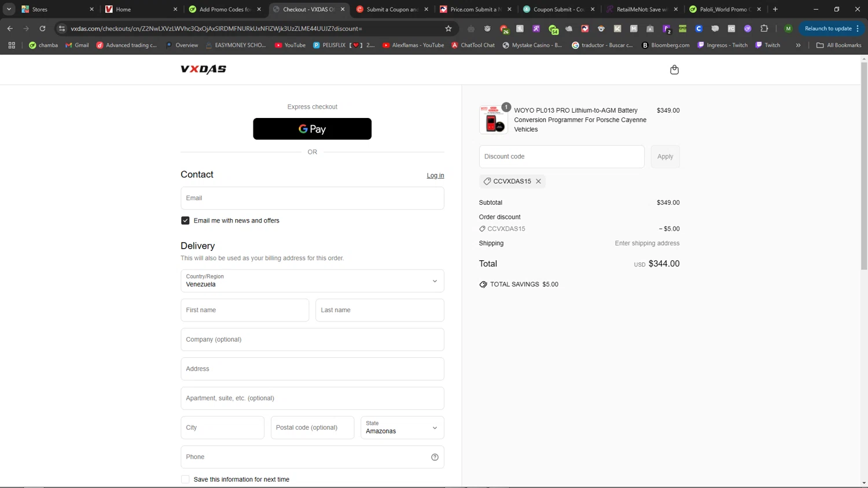Screen dimensions: 868x488
Task: Open the ChatTool Chat bookmark
Action: click(x=473, y=45)
